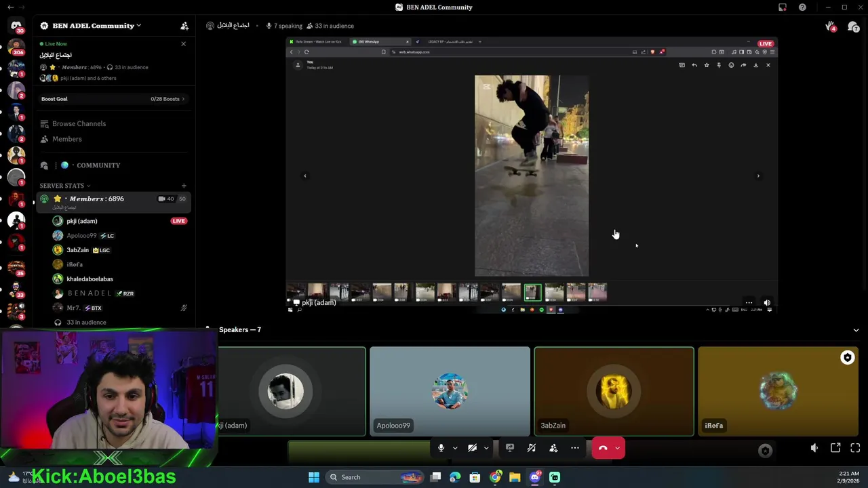Click the share screen button
The width and height of the screenshot is (868, 488).
[510, 448]
